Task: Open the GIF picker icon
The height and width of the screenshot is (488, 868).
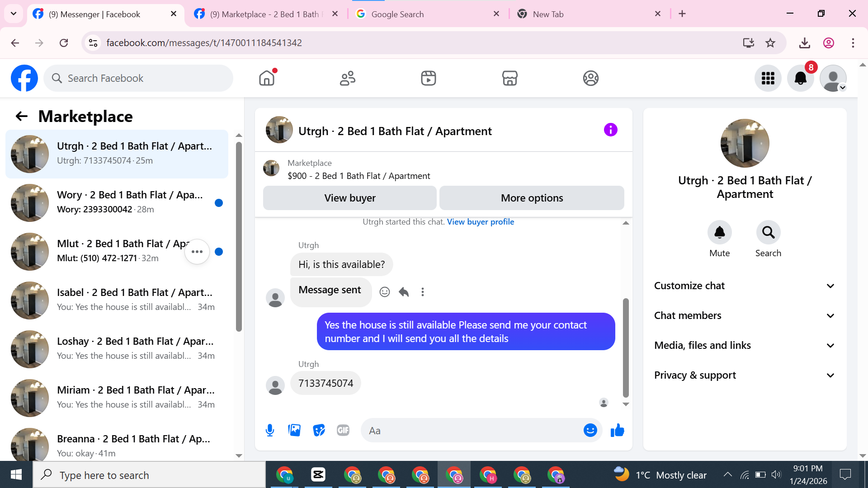Action: tap(343, 430)
